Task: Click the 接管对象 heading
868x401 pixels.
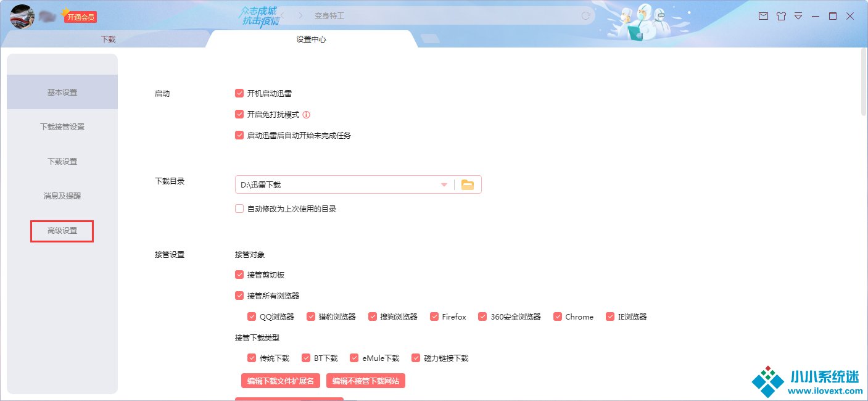Action: tap(250, 254)
